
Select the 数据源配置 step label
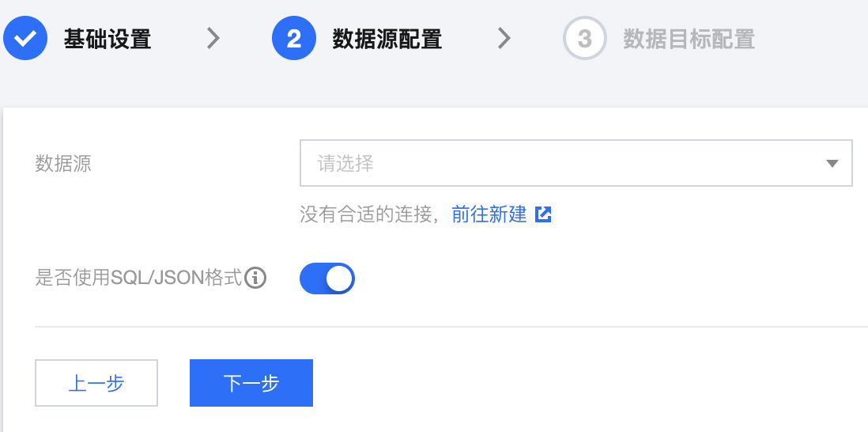pos(387,39)
